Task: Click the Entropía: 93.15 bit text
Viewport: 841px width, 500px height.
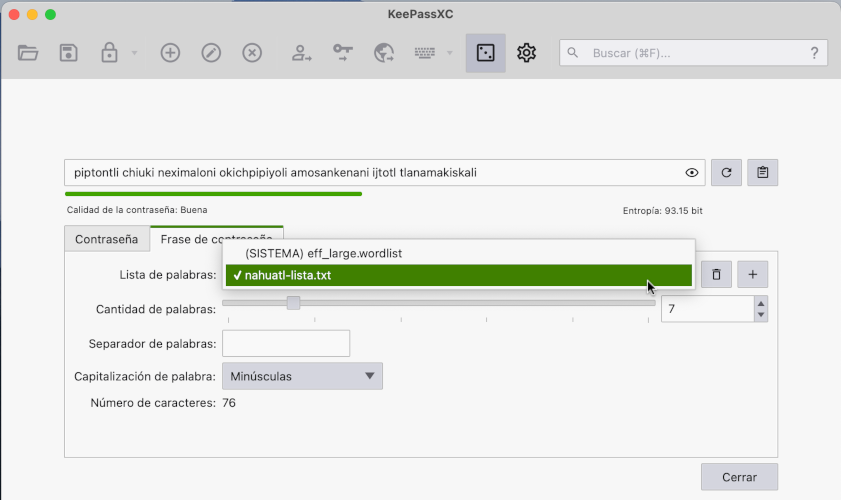Action: coord(662,211)
